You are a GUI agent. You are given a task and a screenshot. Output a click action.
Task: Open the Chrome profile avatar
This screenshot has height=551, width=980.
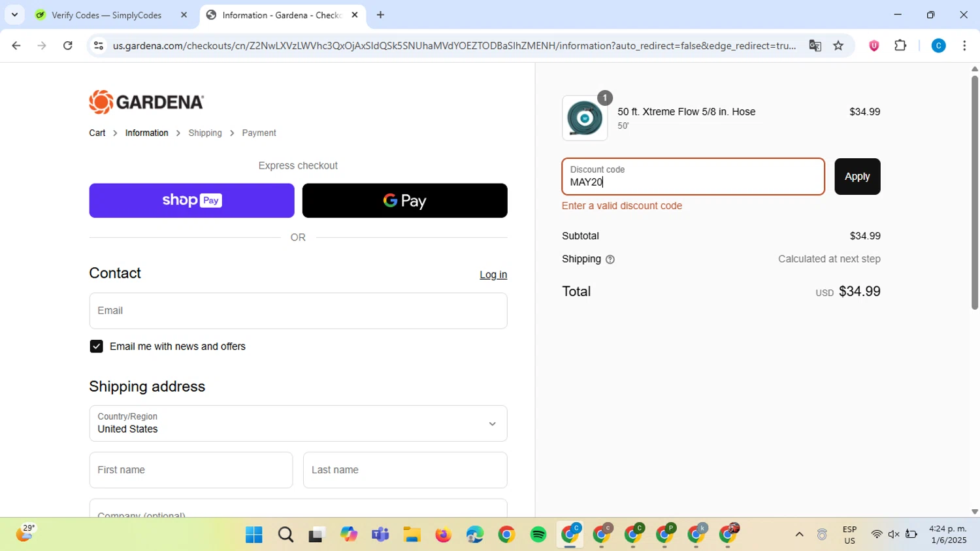[x=938, y=46]
